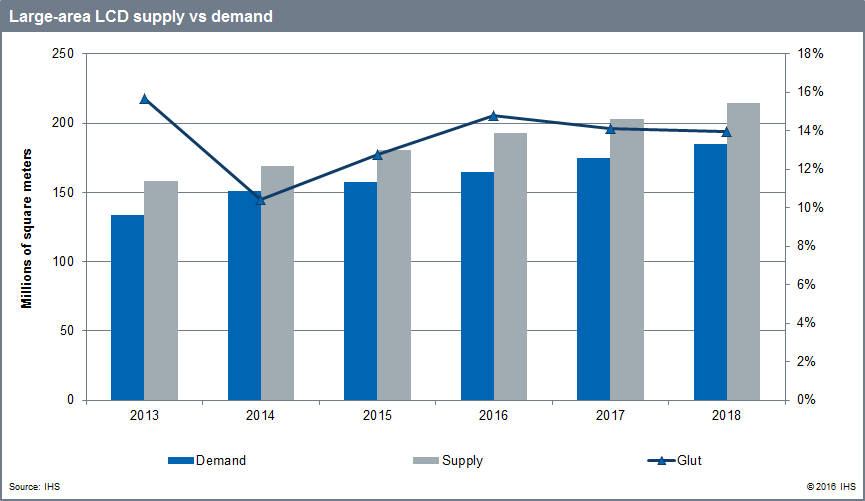Image resolution: width=865 pixels, height=501 pixels.
Task: Click the right axis value '6%'
Action: pyautogui.click(x=807, y=285)
